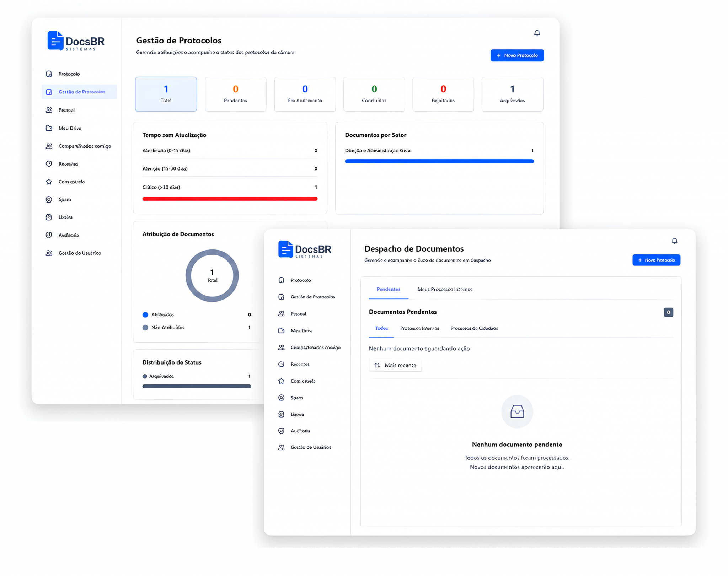Click the red Crítico progress bar
Image resolution: width=728 pixels, height=576 pixels.
click(230, 199)
